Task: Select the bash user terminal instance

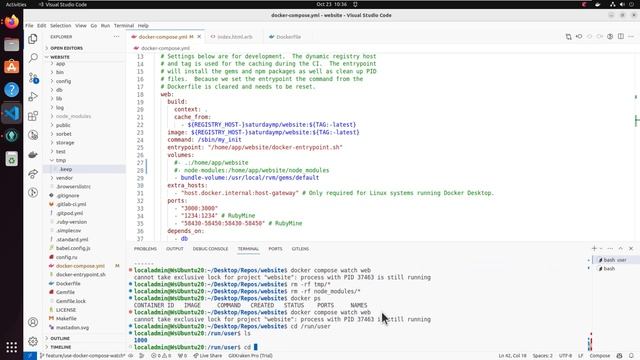Action: (x=614, y=260)
